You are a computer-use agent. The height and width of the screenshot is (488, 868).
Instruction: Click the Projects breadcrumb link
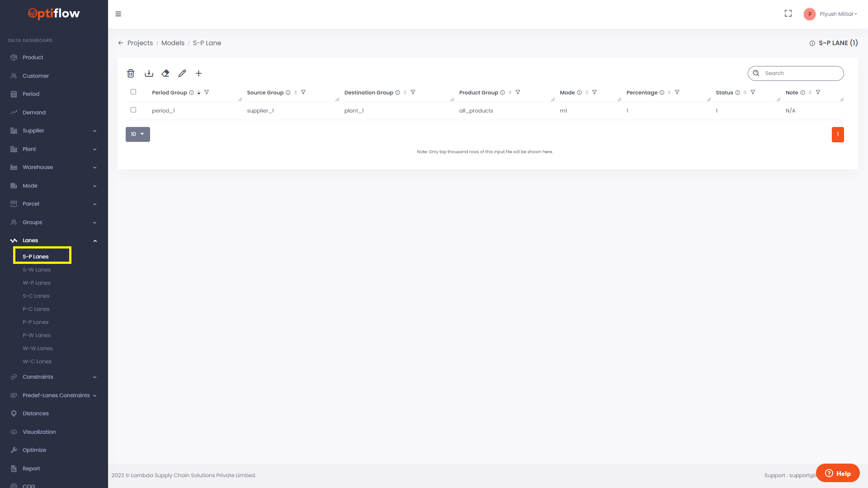tap(140, 43)
